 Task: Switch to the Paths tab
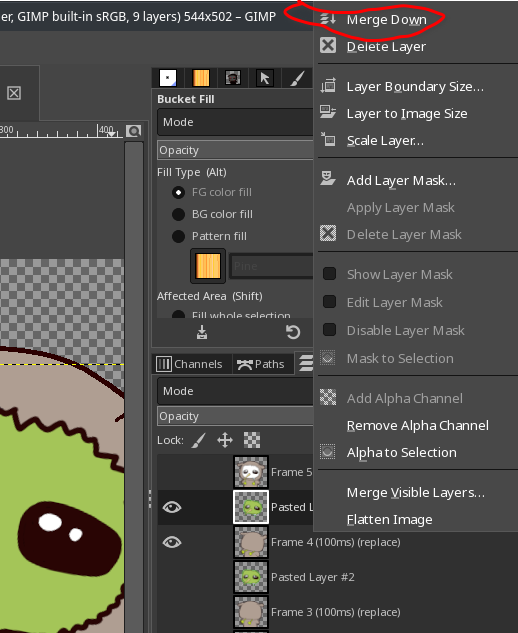tap(261, 364)
